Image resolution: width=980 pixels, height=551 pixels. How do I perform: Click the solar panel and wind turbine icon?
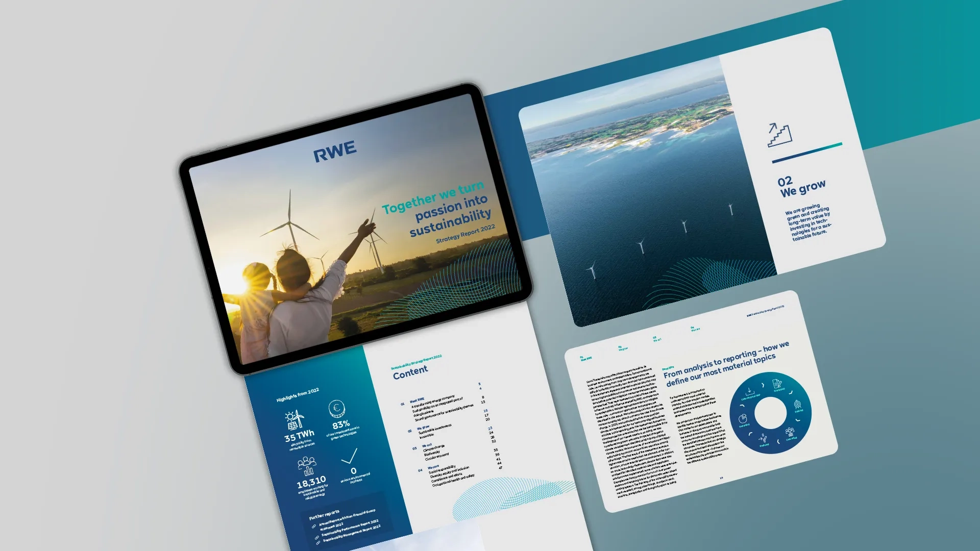click(x=294, y=420)
